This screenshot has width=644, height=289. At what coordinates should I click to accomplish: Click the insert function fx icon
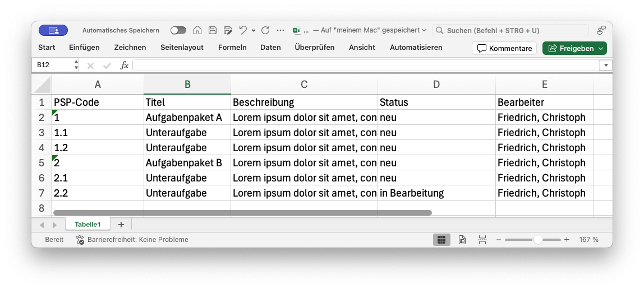[125, 66]
